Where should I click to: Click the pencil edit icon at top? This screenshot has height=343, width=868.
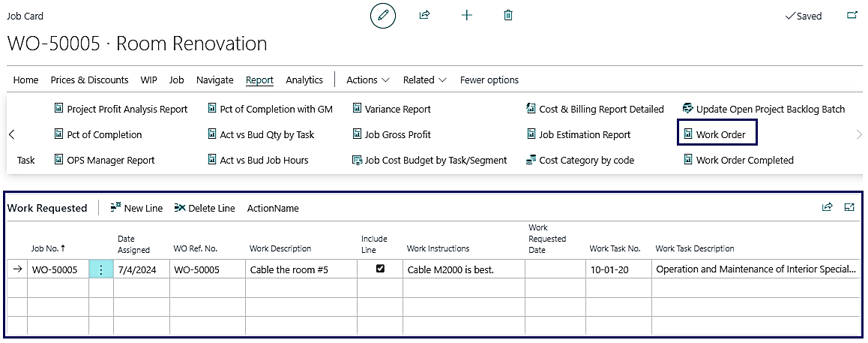(x=382, y=15)
